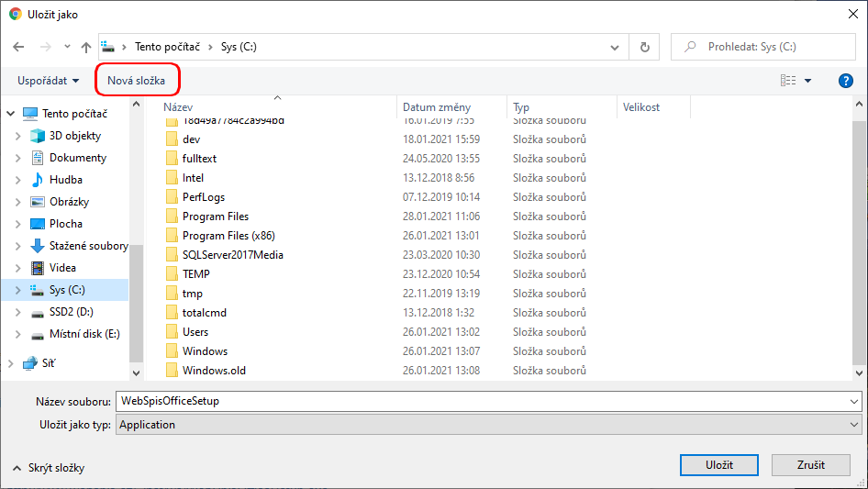The image size is (868, 489).
Task: Click the Back navigation arrow
Action: pyautogui.click(x=18, y=47)
